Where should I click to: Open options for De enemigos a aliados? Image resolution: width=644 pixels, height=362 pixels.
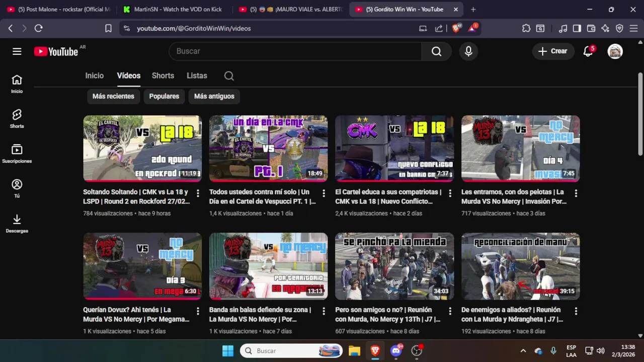click(x=576, y=311)
